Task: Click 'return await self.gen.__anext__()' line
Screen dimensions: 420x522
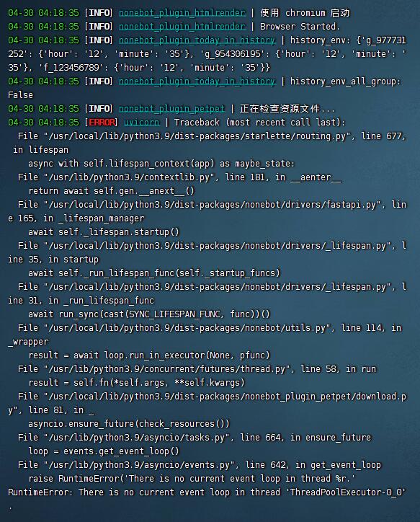Action: pyautogui.click(x=112, y=191)
